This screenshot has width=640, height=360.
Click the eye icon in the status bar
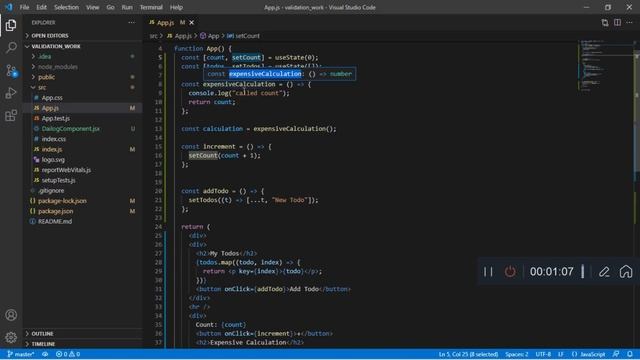point(45,354)
